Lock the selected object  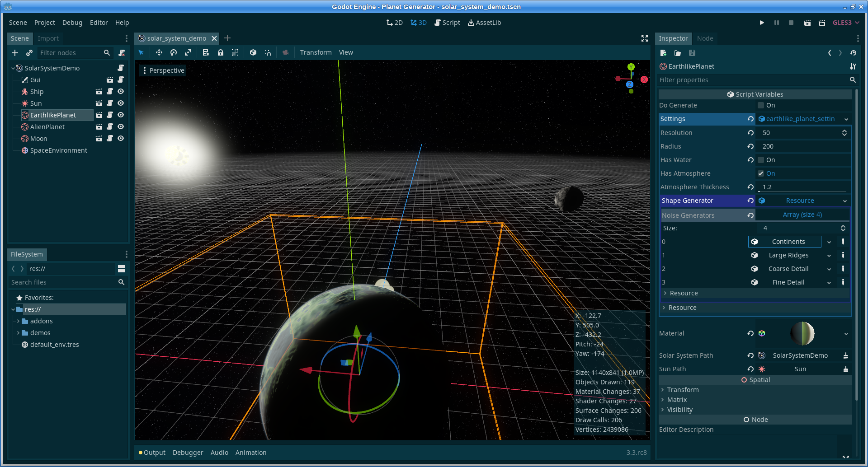221,52
